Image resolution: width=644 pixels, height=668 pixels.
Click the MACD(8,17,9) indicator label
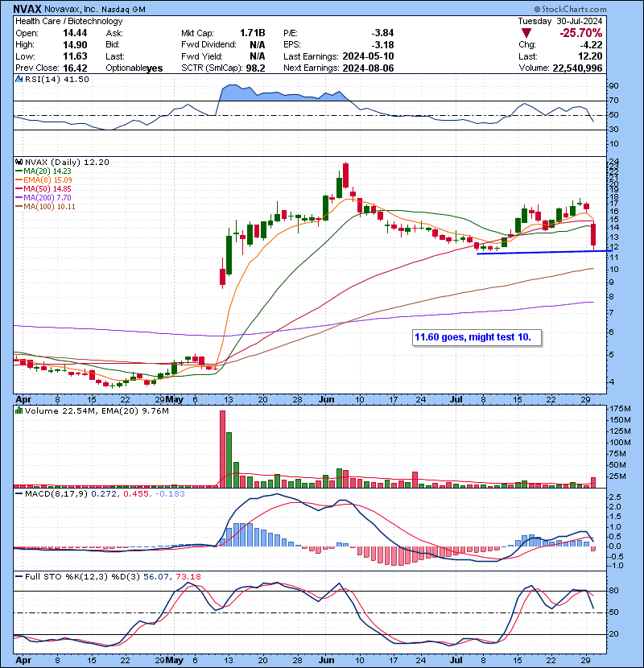(57, 494)
